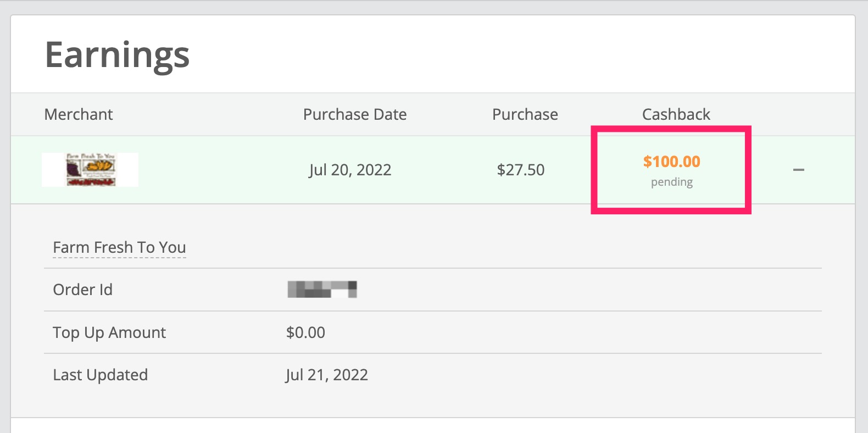
Task: Open the Farm Fresh To You merchant link
Action: point(119,248)
